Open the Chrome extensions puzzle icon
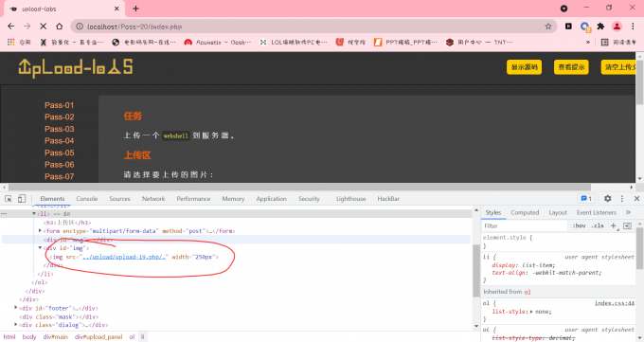The height and width of the screenshot is (342, 644). 600,27
